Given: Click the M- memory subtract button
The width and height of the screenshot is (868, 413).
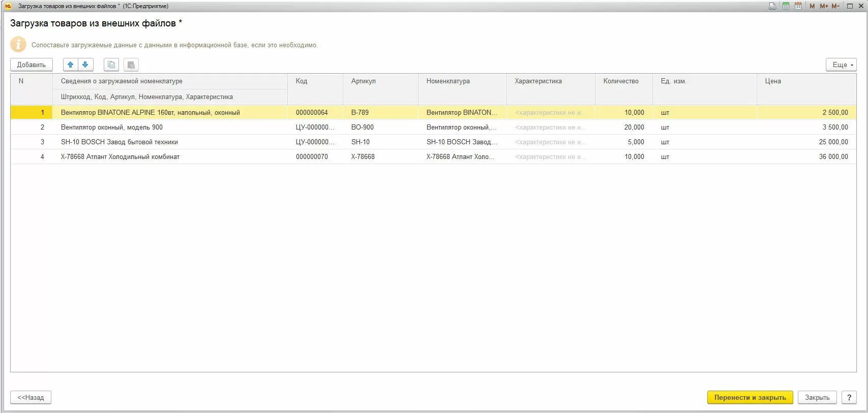Looking at the screenshot, I should (835, 6).
